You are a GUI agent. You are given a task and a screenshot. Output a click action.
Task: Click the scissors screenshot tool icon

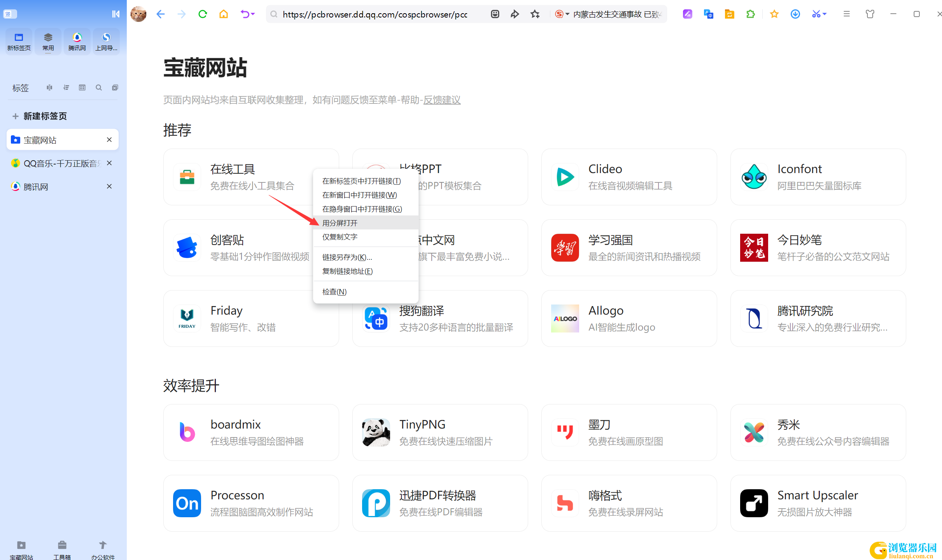(x=816, y=14)
